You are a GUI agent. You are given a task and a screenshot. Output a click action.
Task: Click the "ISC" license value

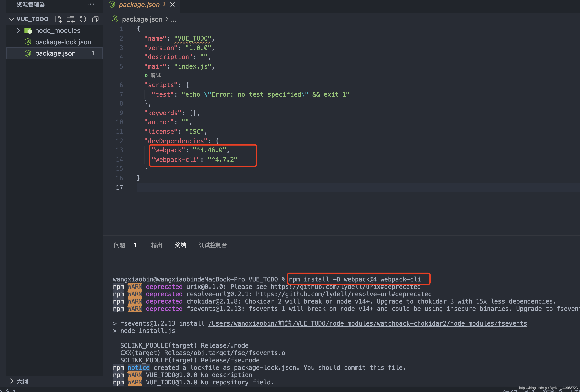coord(194,132)
